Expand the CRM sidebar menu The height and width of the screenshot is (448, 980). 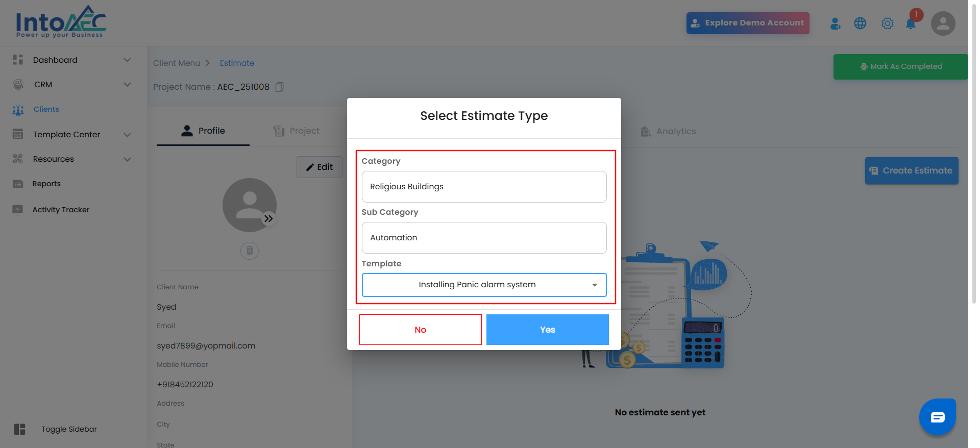pyautogui.click(x=127, y=85)
